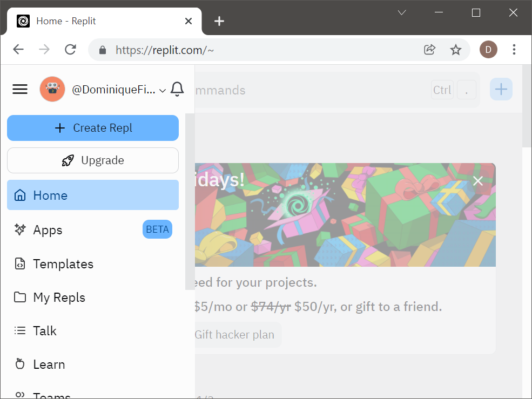Click the Talk list icon

[x=20, y=330]
